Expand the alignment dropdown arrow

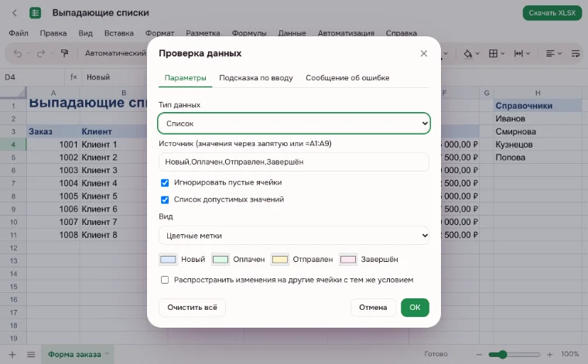tap(559, 53)
